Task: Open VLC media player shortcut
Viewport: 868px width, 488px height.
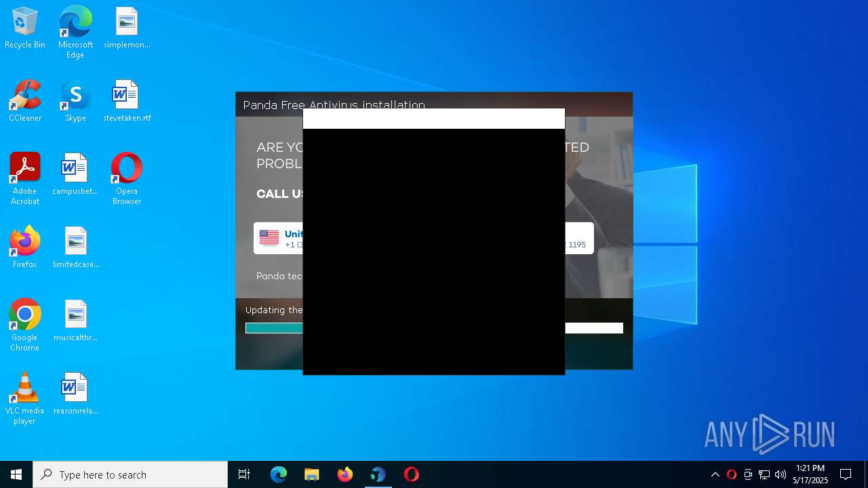Action: [x=25, y=399]
